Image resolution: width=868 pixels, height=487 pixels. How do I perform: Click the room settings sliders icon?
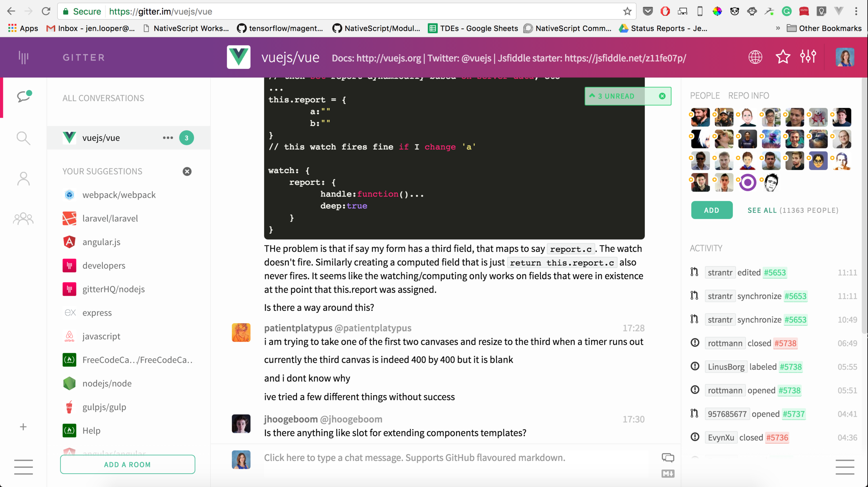pyautogui.click(x=808, y=57)
